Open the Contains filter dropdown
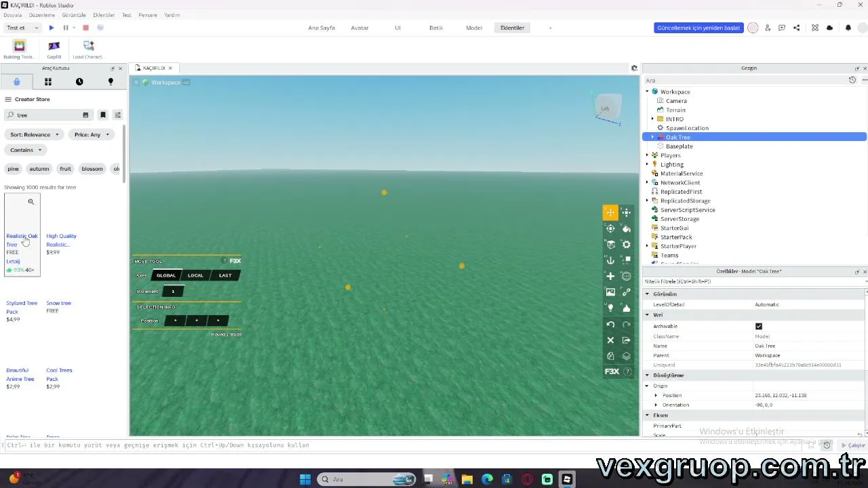Viewport: 868px width, 488px height. click(x=26, y=150)
